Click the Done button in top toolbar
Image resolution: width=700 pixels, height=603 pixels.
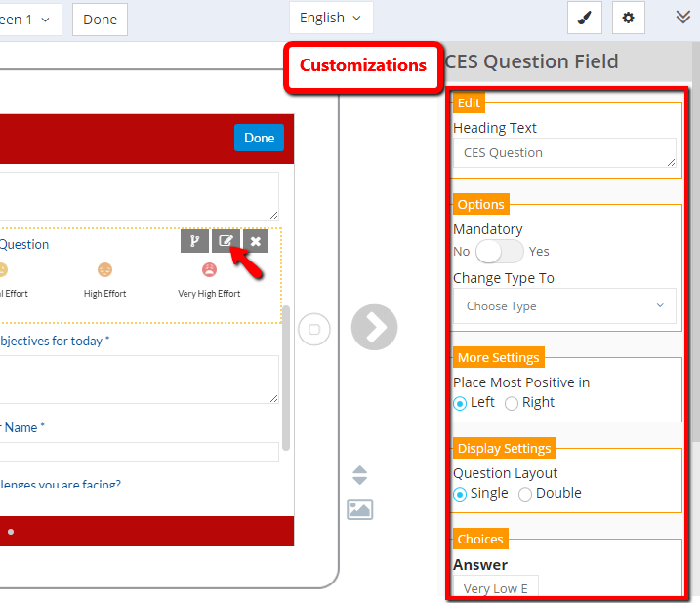pyautogui.click(x=100, y=20)
